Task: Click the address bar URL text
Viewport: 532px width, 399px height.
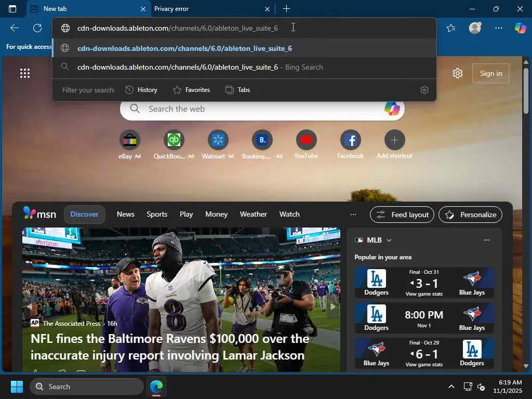Action: click(x=178, y=28)
